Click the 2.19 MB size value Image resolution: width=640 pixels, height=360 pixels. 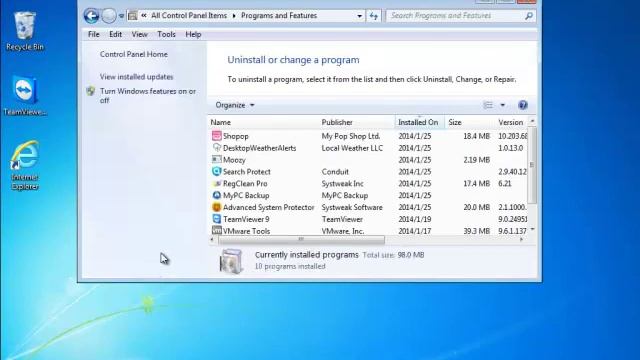(476, 160)
